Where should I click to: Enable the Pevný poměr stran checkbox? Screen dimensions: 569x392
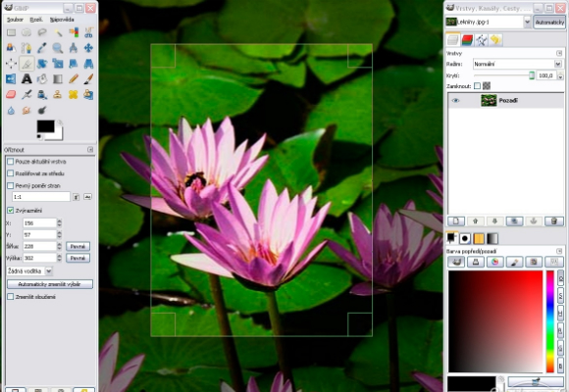point(11,185)
